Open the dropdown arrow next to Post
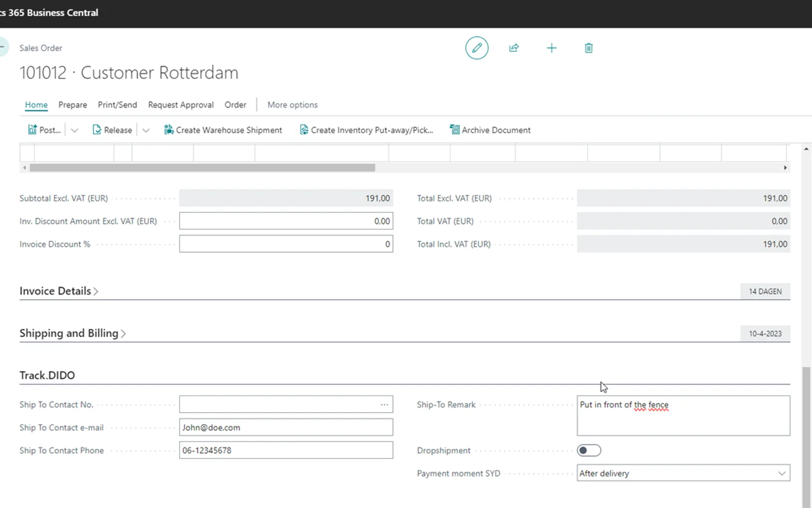This screenshot has width=812, height=508. (x=75, y=130)
